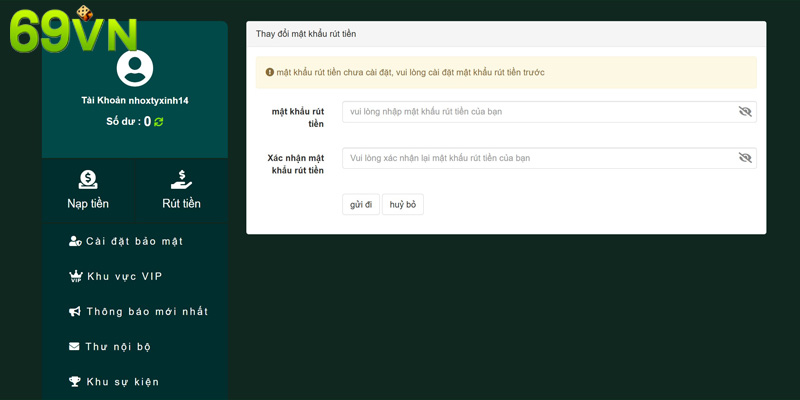
Task: Open Cài đặt bảo mật menu
Action: (134, 241)
